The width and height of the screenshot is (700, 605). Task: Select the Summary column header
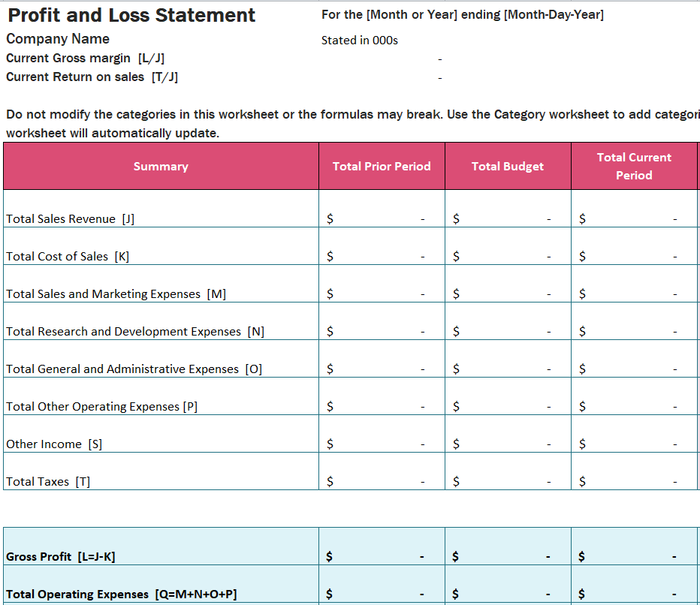pos(161,166)
